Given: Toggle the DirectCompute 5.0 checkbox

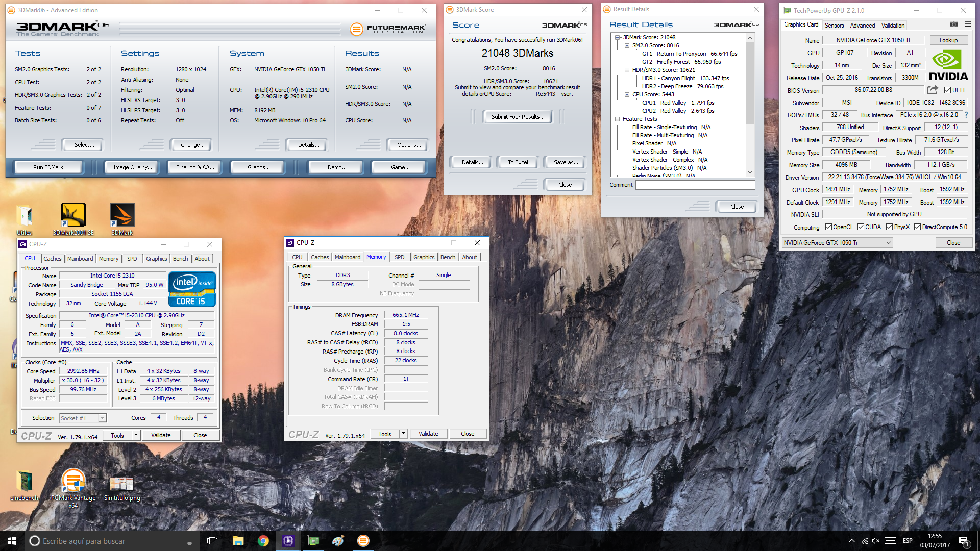Looking at the screenshot, I should tap(917, 227).
